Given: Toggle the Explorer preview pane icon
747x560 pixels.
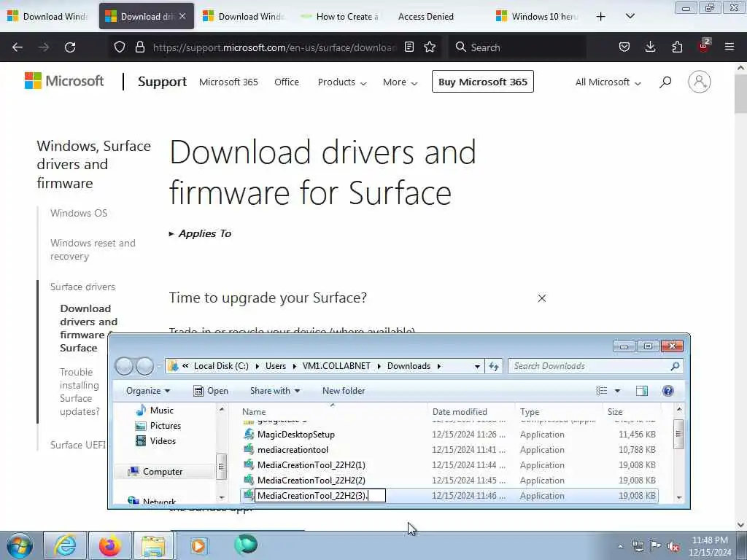Looking at the screenshot, I should point(642,391).
